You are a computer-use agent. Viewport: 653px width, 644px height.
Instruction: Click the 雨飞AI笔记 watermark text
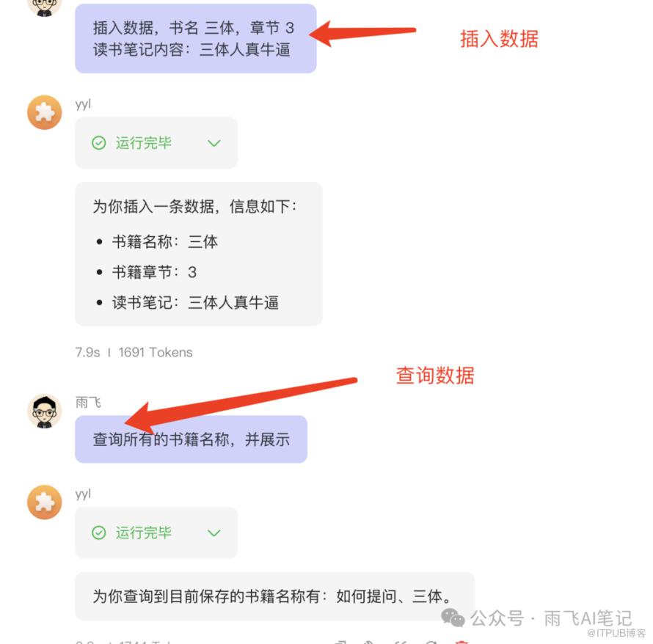588,618
